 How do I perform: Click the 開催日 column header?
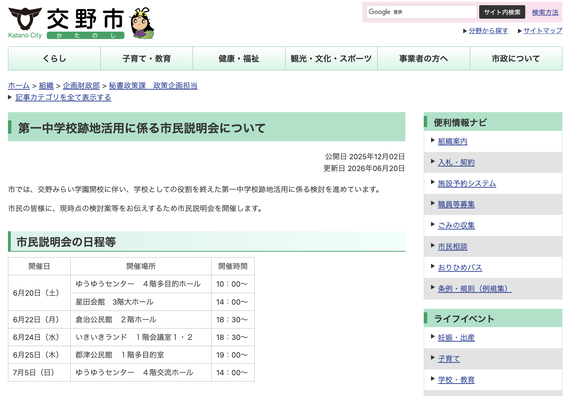39,267
